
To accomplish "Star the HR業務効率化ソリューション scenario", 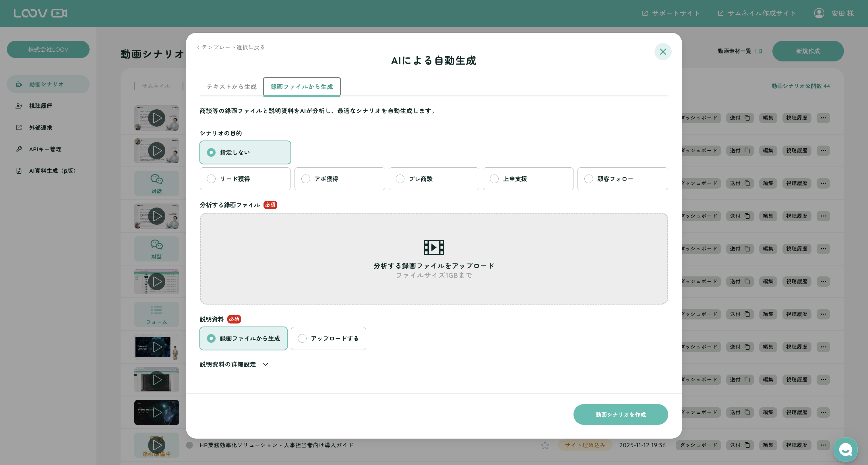I will tap(545, 445).
